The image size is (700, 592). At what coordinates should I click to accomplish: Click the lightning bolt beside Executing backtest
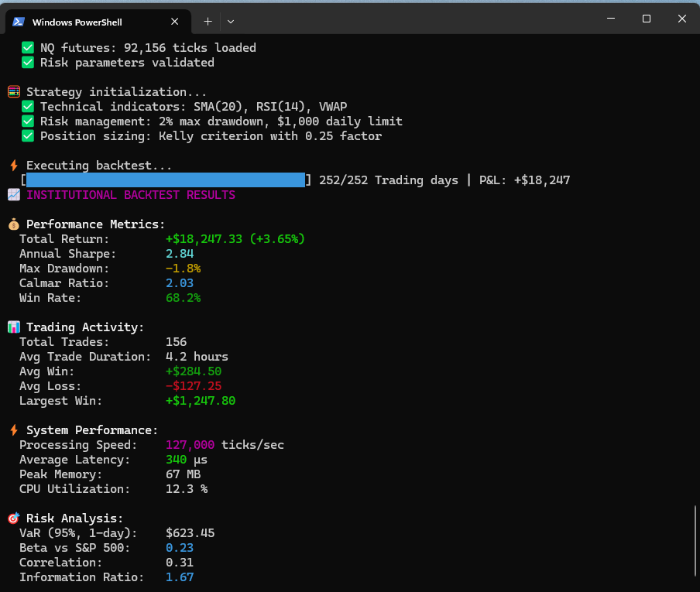[x=13, y=165]
